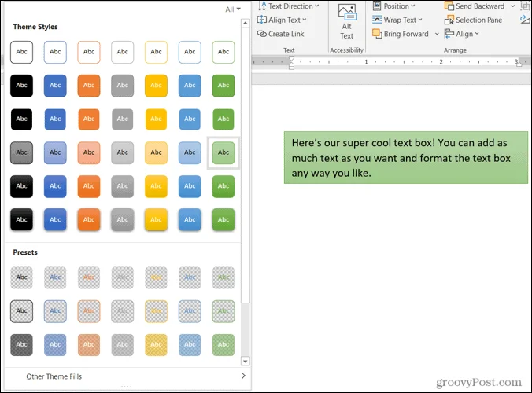The image size is (532, 393).
Task: Choose first transparent preset with black text
Action: pos(21,277)
